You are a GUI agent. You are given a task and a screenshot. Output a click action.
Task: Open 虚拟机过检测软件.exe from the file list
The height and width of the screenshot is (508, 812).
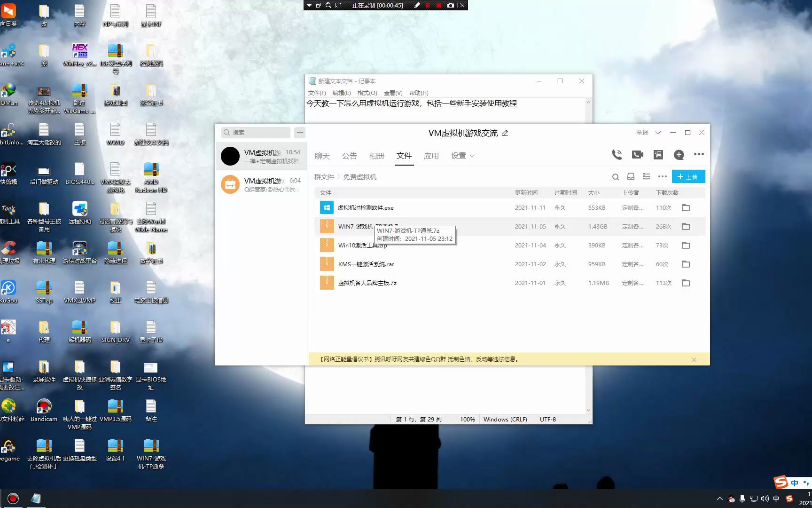click(365, 207)
